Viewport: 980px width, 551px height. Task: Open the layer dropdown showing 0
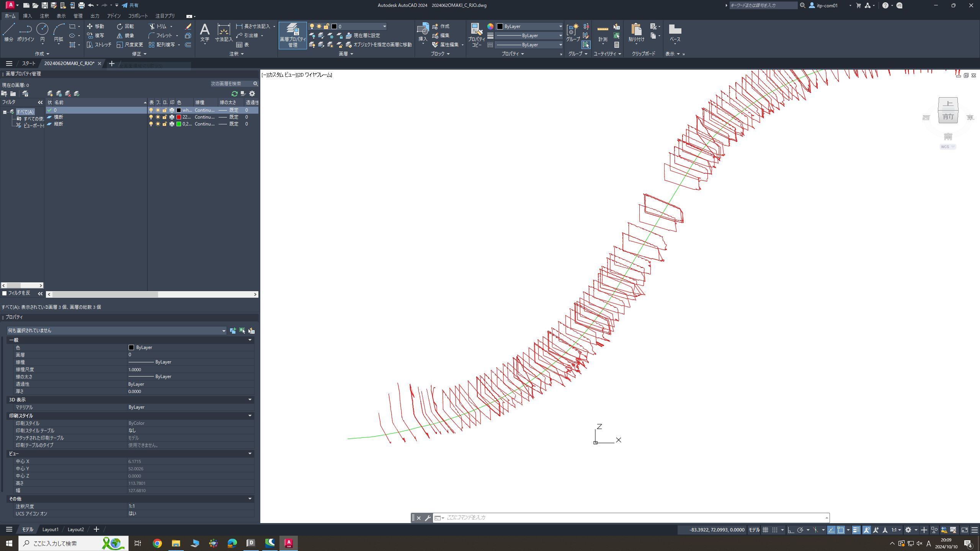pos(384,26)
